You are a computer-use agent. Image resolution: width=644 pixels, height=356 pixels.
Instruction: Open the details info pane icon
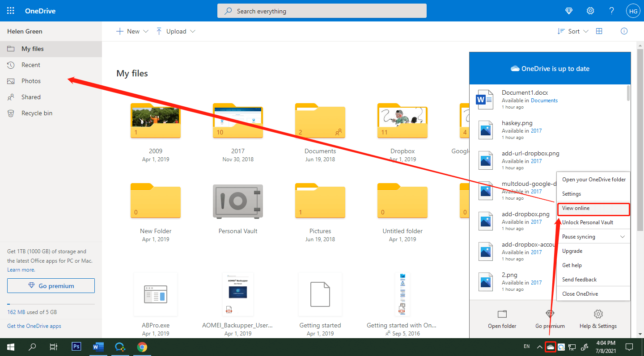pos(624,31)
